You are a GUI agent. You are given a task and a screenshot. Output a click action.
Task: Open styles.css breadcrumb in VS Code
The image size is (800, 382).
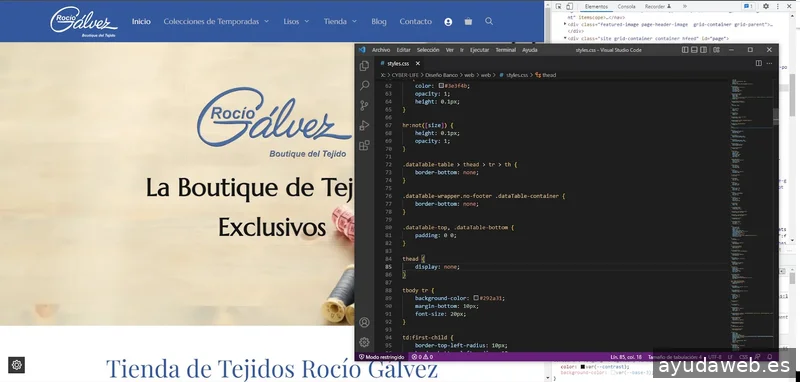pyautogui.click(x=513, y=75)
